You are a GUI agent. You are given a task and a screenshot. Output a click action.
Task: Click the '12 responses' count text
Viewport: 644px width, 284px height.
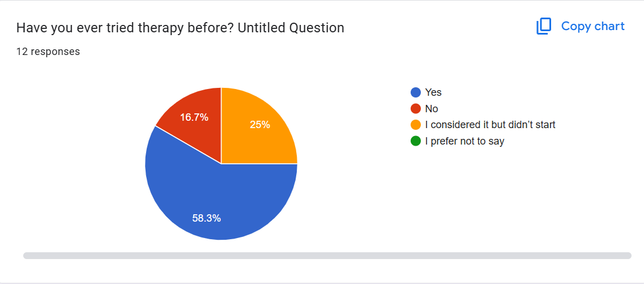coord(48,52)
